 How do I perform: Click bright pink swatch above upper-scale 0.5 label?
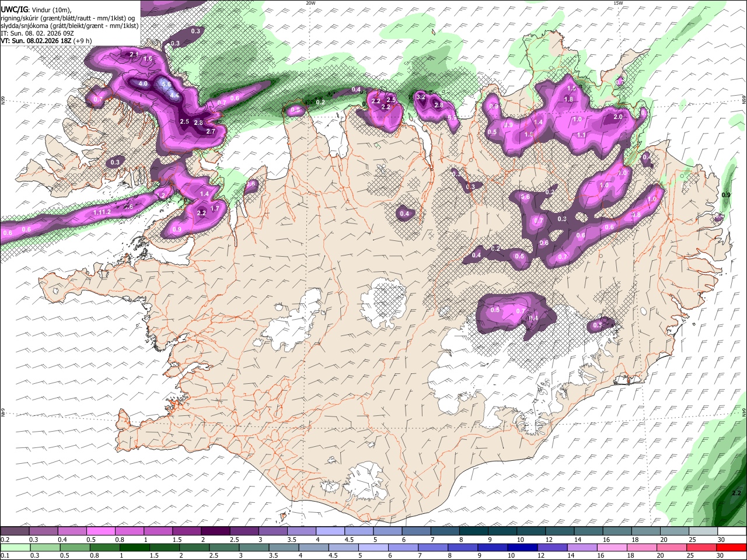tap(100, 531)
